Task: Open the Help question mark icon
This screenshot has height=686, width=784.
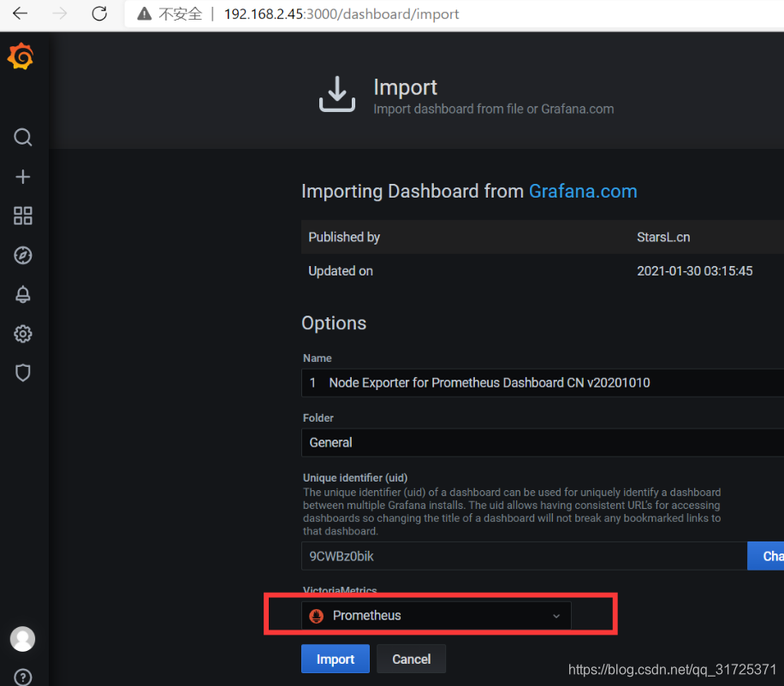Action: pos(22,677)
